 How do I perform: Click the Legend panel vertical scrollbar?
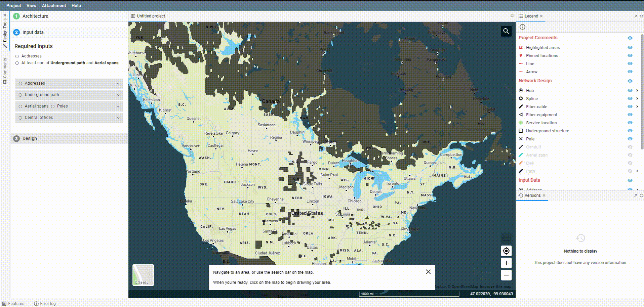(x=642, y=91)
